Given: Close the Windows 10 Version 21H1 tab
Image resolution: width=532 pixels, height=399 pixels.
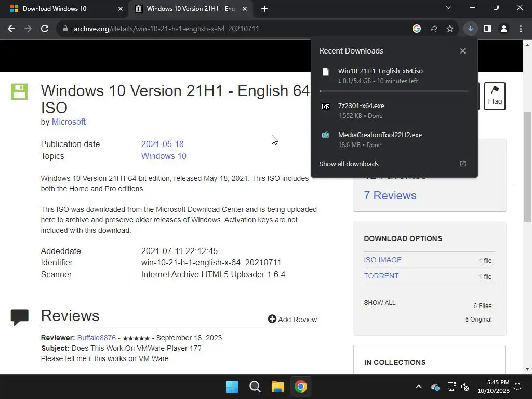Looking at the screenshot, I should (245, 9).
